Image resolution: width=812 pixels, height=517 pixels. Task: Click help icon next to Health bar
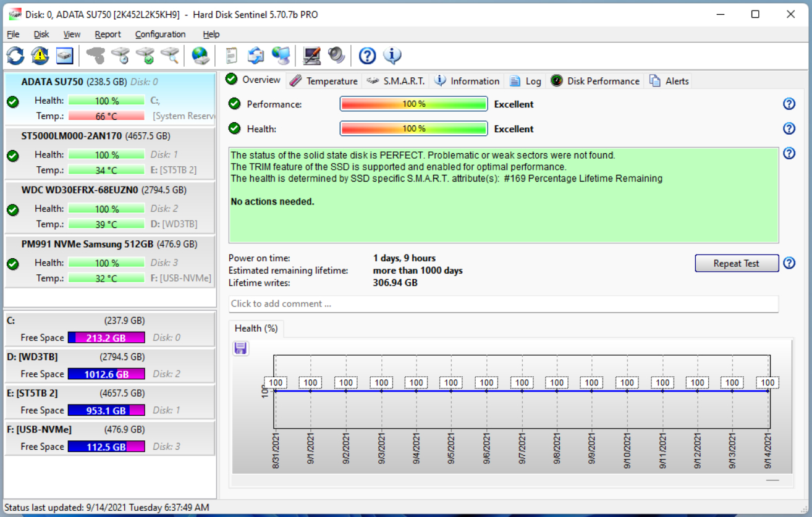click(x=789, y=128)
